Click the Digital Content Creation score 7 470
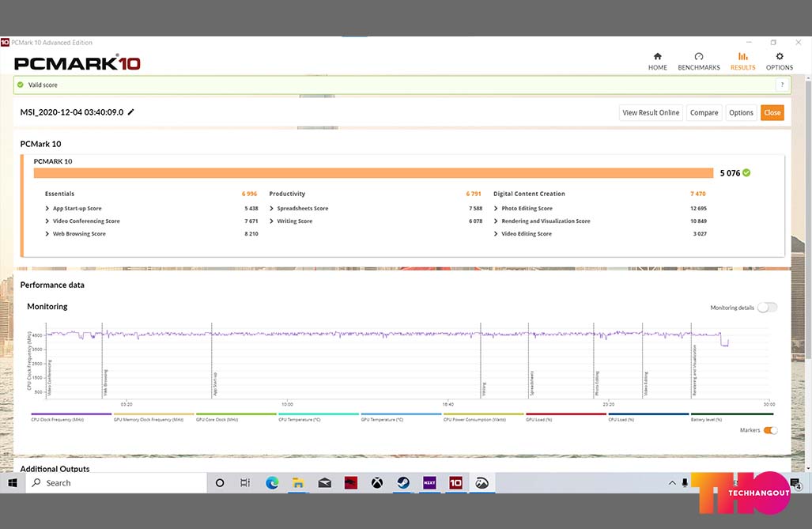Viewport: 812px width, 529px height. click(x=698, y=194)
